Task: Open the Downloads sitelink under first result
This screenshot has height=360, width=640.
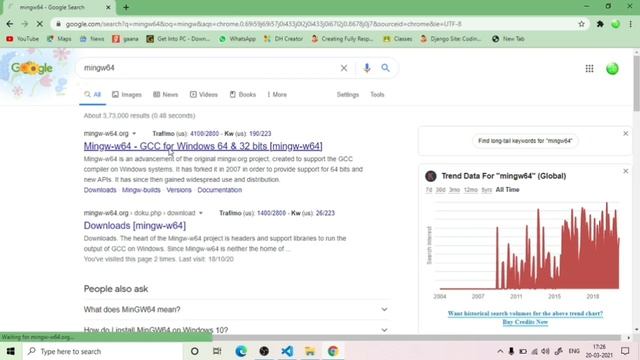Action: [100, 190]
